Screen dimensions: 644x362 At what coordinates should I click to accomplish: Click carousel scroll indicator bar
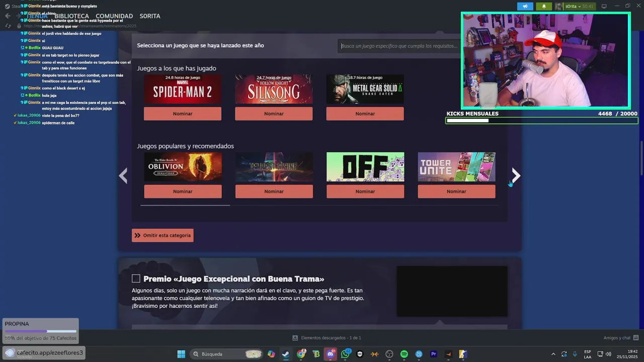coord(185,205)
